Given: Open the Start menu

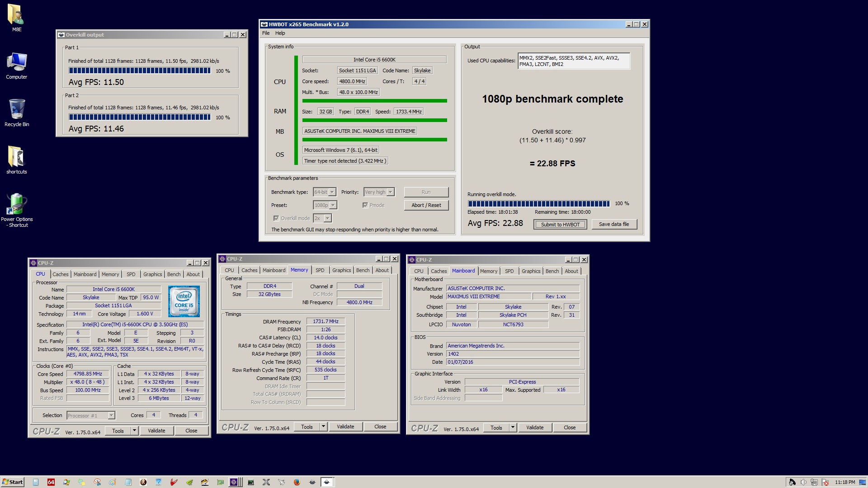Looking at the screenshot, I should click(13, 482).
